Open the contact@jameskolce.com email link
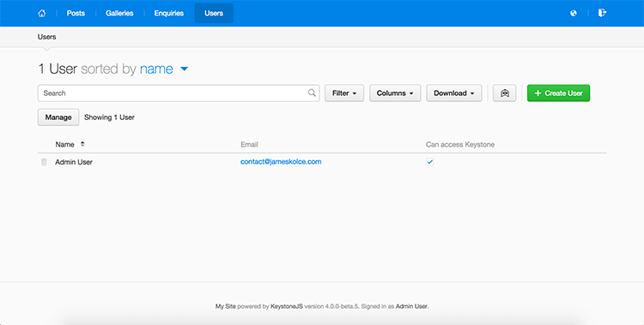This screenshot has width=644, height=325. pyautogui.click(x=281, y=162)
